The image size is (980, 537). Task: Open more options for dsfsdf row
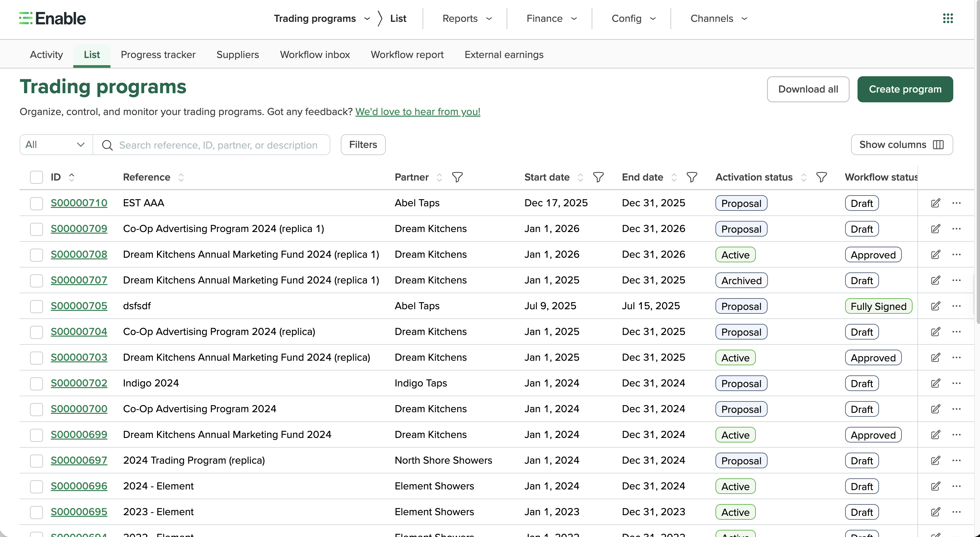pos(957,306)
